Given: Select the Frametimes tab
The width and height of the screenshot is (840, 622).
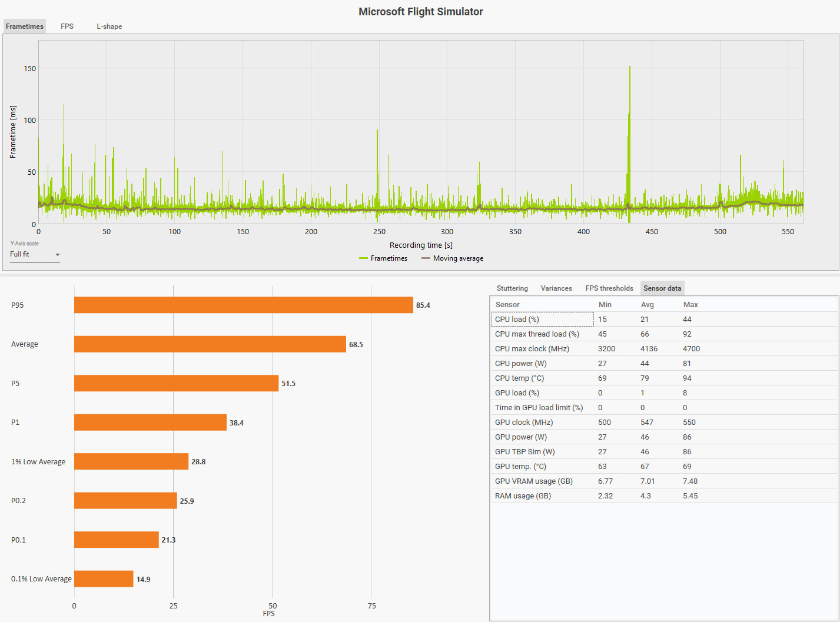Looking at the screenshot, I should pos(25,26).
